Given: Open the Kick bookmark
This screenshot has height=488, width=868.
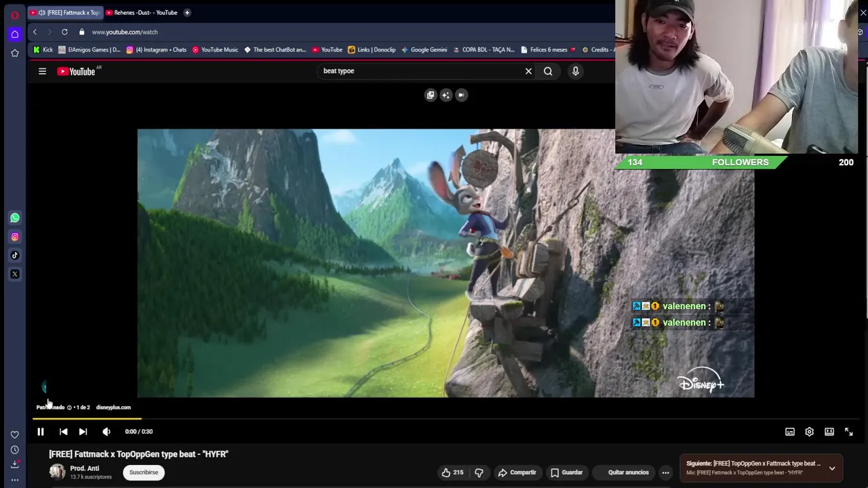Looking at the screenshot, I should coord(43,49).
